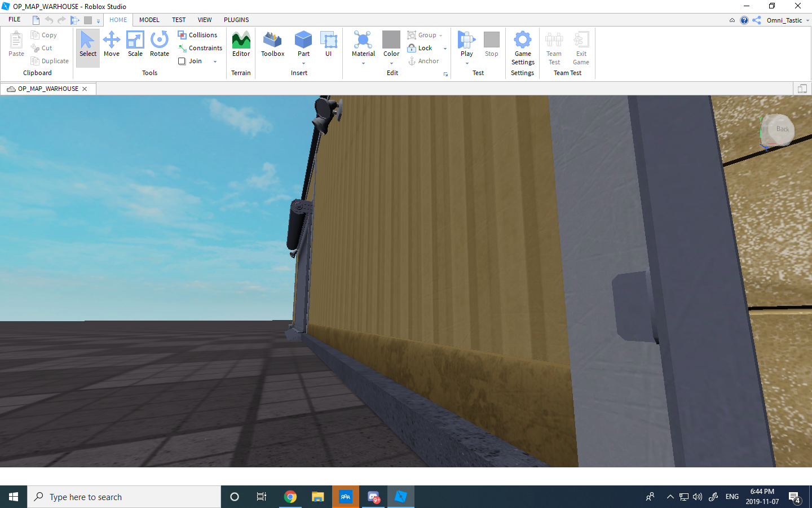Insert a UI element
This screenshot has width=812, height=508.
[329, 45]
